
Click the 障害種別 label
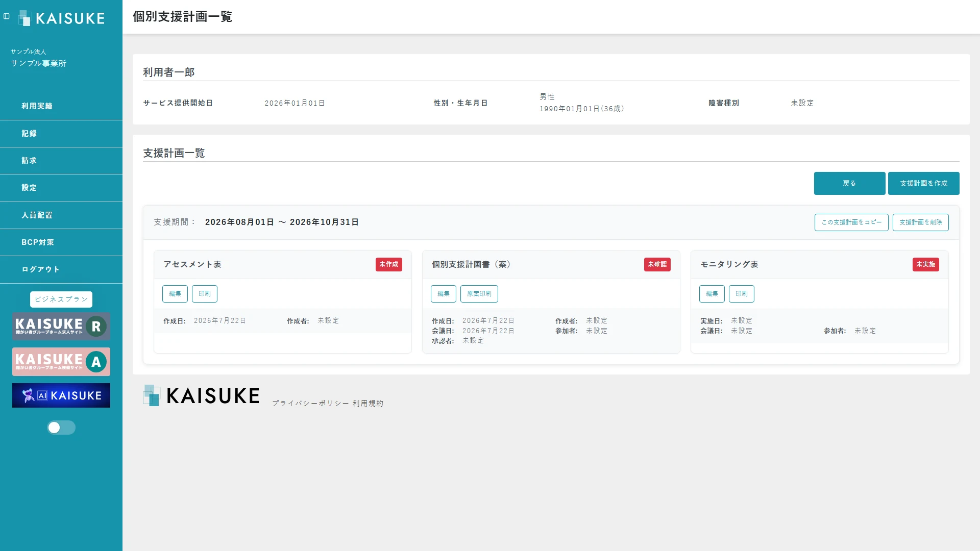click(x=724, y=103)
